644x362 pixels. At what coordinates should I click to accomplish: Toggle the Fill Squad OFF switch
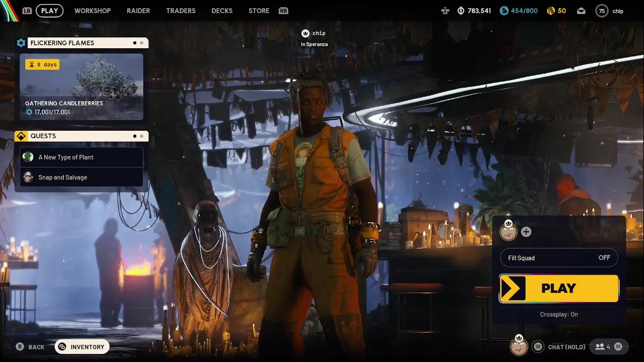click(559, 258)
